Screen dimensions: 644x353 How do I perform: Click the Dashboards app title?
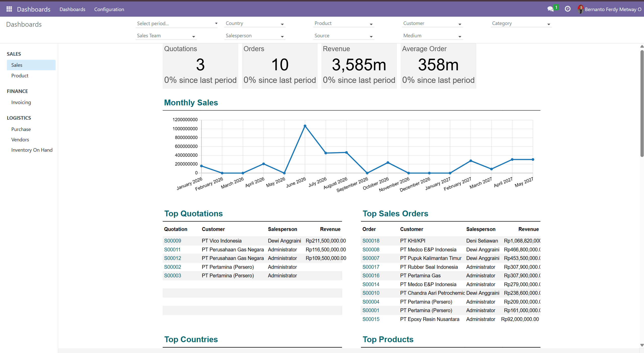pyautogui.click(x=33, y=9)
